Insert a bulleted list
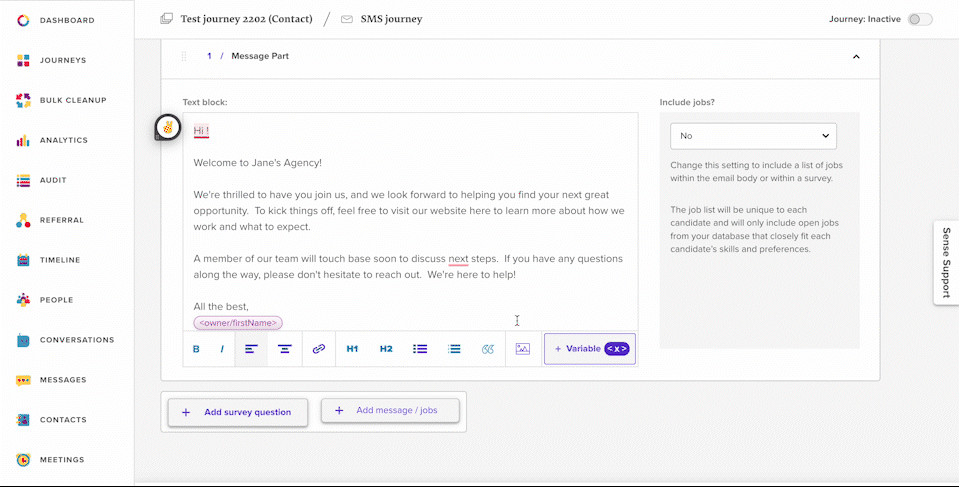 coord(420,349)
